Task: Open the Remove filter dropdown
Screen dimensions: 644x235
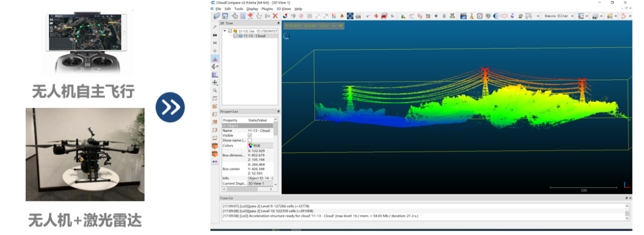Action: point(559,16)
